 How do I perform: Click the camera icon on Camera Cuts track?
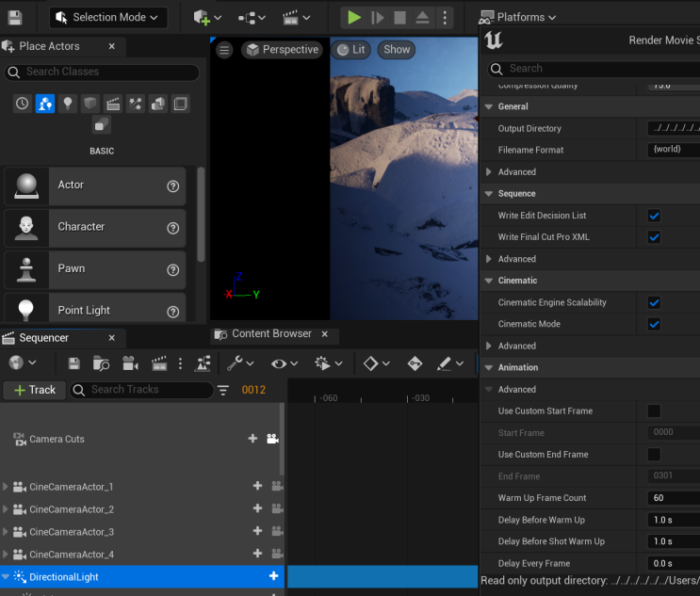(272, 439)
